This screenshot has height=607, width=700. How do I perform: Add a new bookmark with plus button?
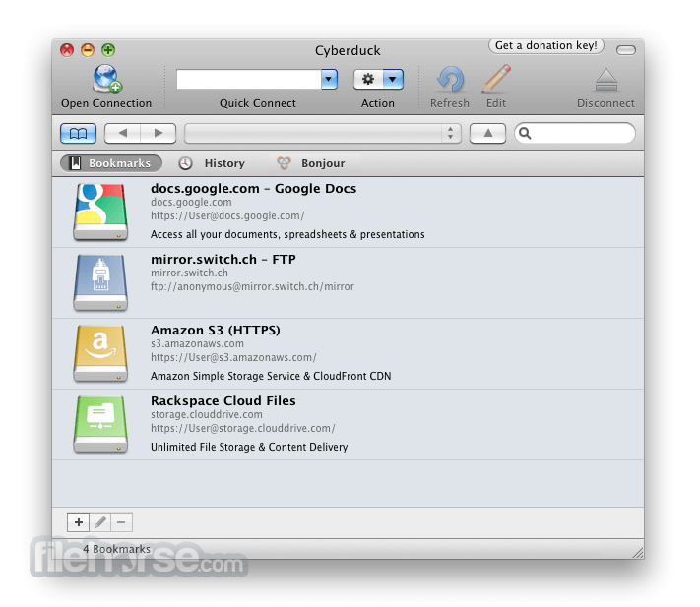pyautogui.click(x=79, y=522)
